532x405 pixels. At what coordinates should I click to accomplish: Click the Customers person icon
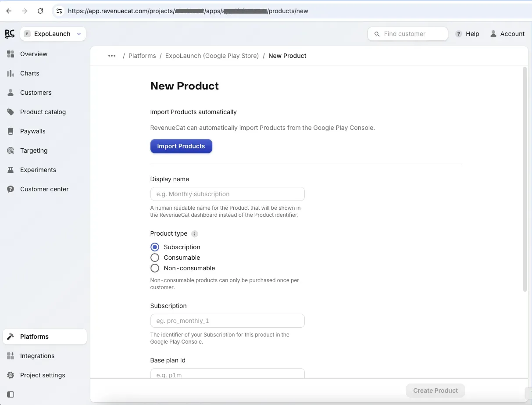[x=11, y=93]
